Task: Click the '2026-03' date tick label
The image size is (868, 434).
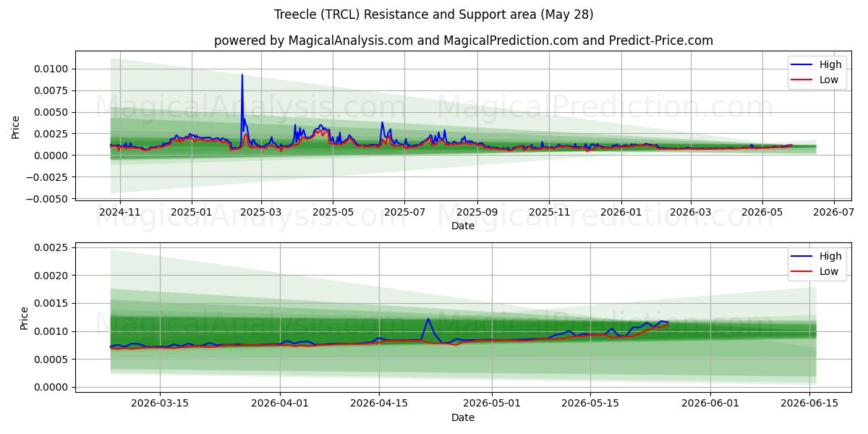Action: pos(689,213)
